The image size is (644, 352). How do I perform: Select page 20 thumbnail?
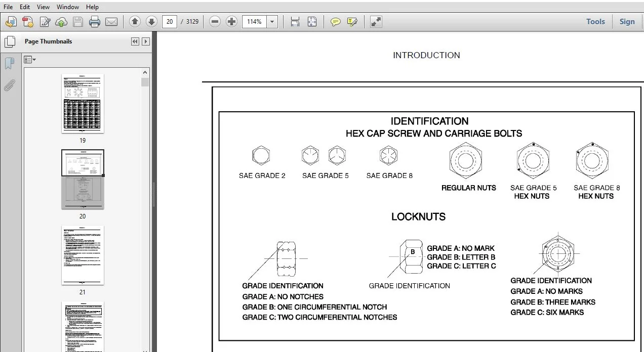(83, 180)
